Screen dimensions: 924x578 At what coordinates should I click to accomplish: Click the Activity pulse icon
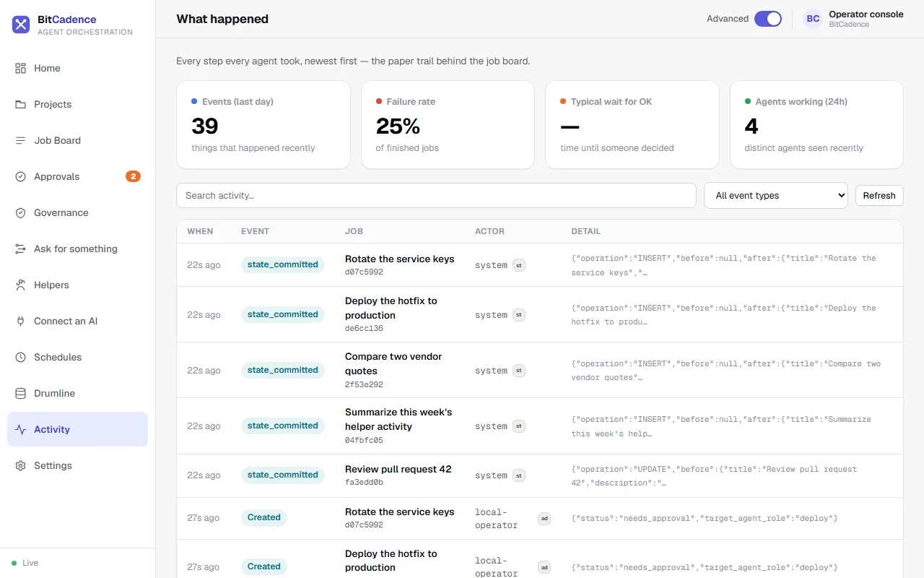(20, 429)
